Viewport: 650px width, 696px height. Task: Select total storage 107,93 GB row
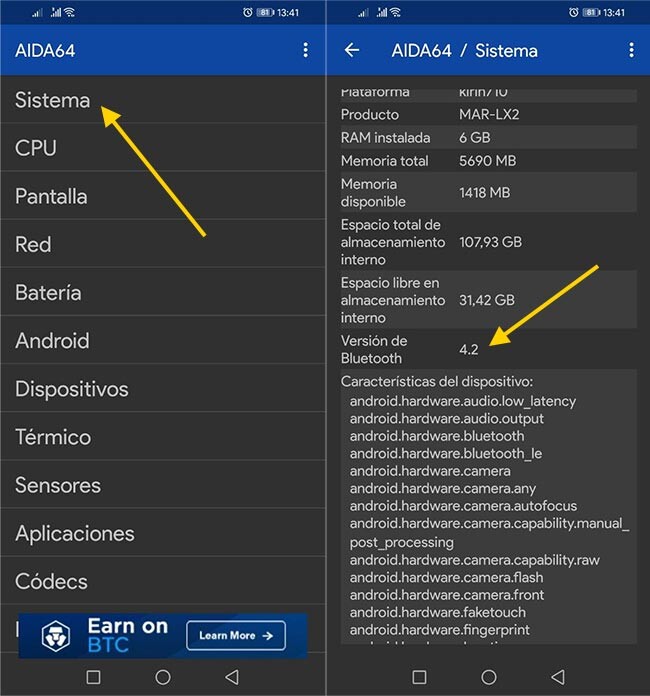tap(488, 242)
